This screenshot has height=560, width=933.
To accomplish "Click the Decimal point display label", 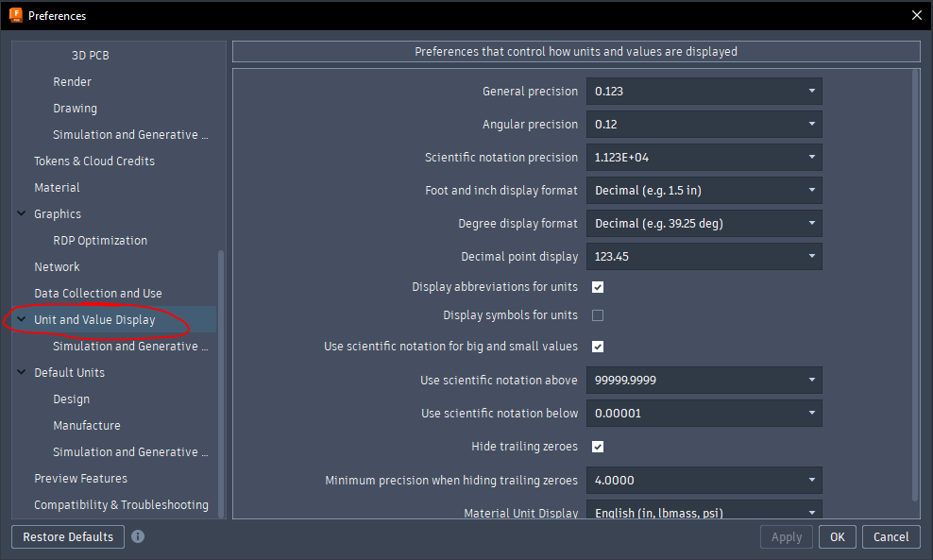I will tap(519, 257).
